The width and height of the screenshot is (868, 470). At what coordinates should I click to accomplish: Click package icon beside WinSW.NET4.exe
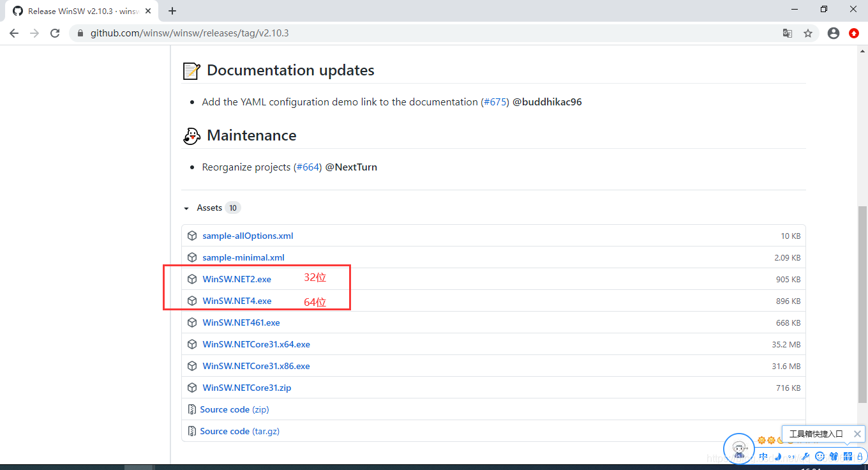point(192,301)
